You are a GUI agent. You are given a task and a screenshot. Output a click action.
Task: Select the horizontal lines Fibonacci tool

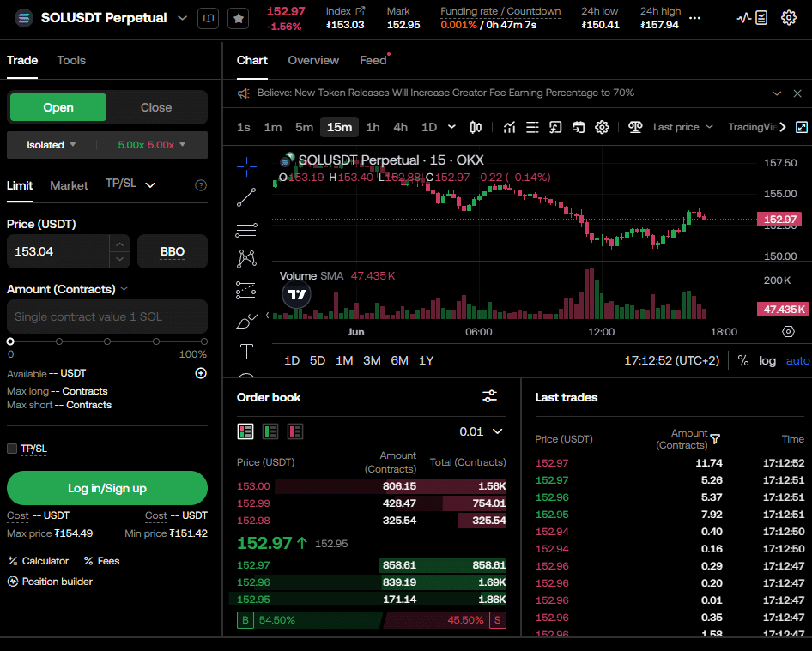[246, 228]
